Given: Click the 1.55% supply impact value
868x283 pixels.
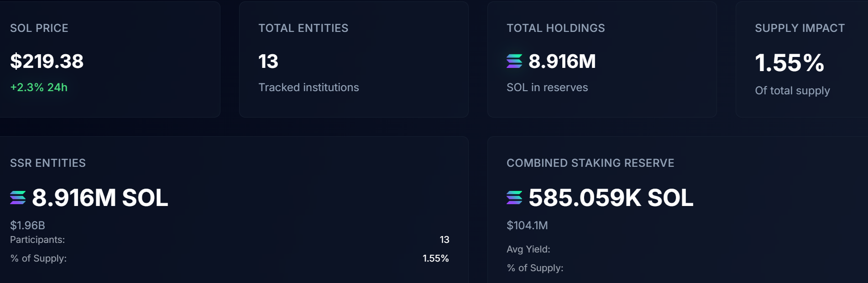Looking at the screenshot, I should point(789,63).
